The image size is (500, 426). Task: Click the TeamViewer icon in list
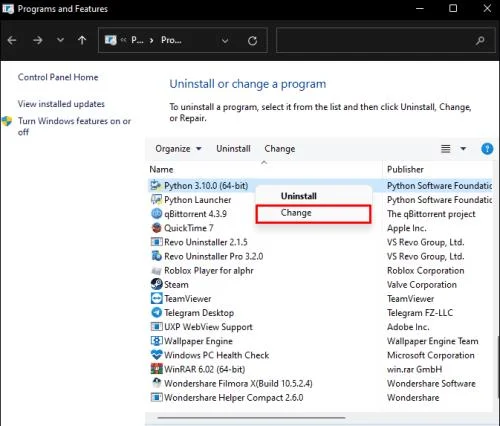pyautogui.click(x=156, y=298)
